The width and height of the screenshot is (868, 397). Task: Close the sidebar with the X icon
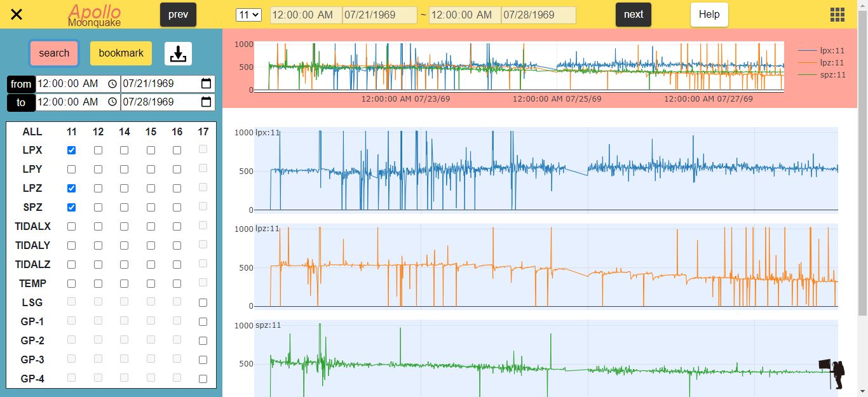(17, 15)
